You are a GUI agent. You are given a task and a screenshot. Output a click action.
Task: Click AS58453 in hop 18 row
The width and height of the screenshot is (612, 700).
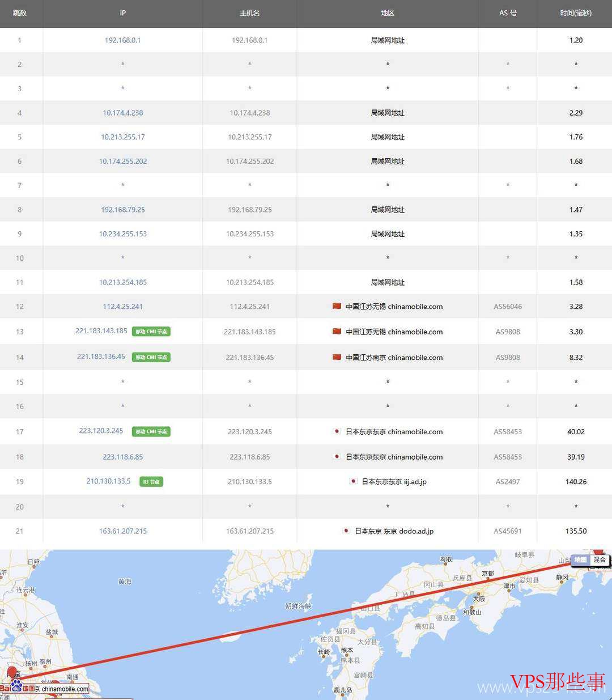508,457
